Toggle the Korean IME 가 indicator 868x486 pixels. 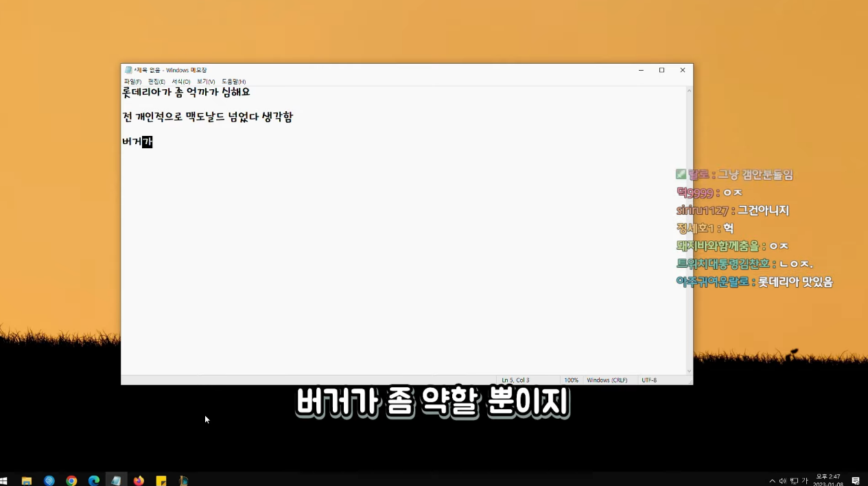[x=804, y=481]
